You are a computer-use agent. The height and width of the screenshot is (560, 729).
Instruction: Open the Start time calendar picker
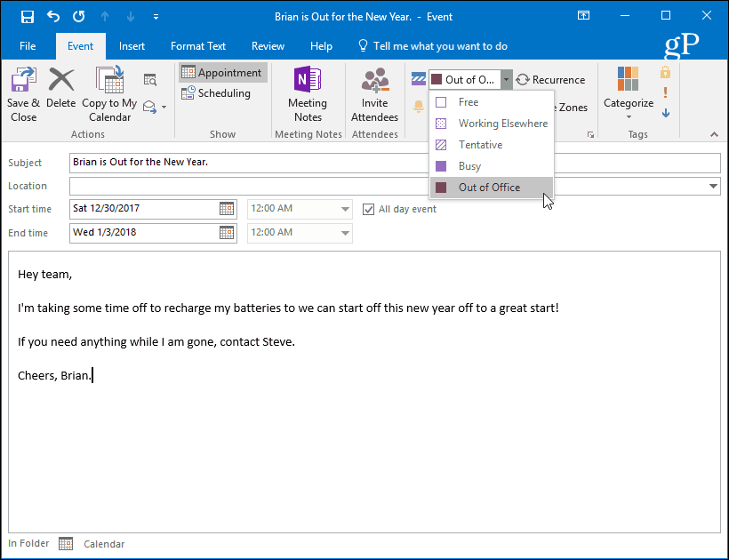227,209
